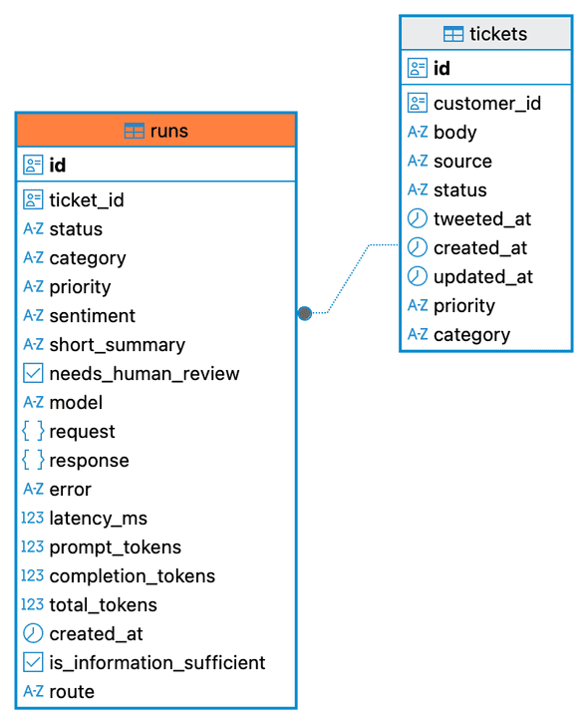Select the tickets table title
The width and height of the screenshot is (588, 724).
tap(498, 34)
